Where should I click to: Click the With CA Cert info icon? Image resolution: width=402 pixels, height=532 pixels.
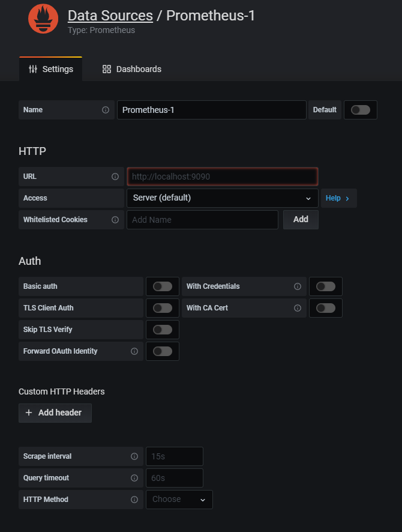298,308
